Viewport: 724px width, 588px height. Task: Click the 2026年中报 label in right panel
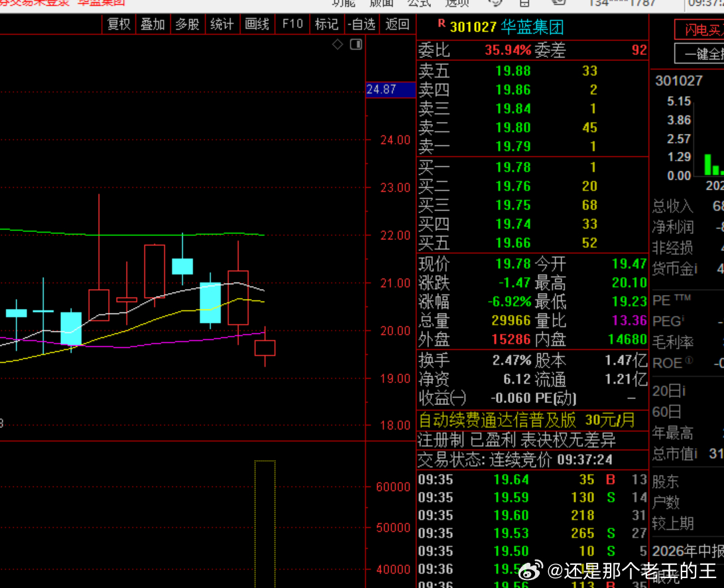(688, 551)
